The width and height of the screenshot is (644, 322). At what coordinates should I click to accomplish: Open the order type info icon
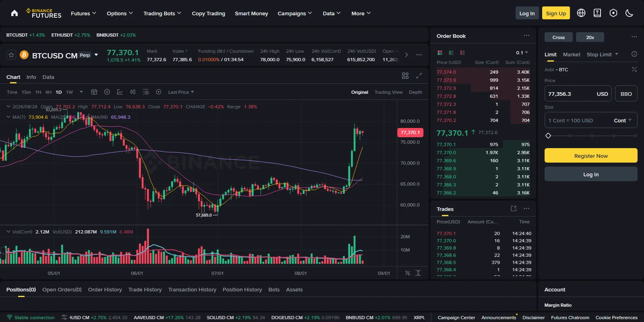(x=634, y=54)
